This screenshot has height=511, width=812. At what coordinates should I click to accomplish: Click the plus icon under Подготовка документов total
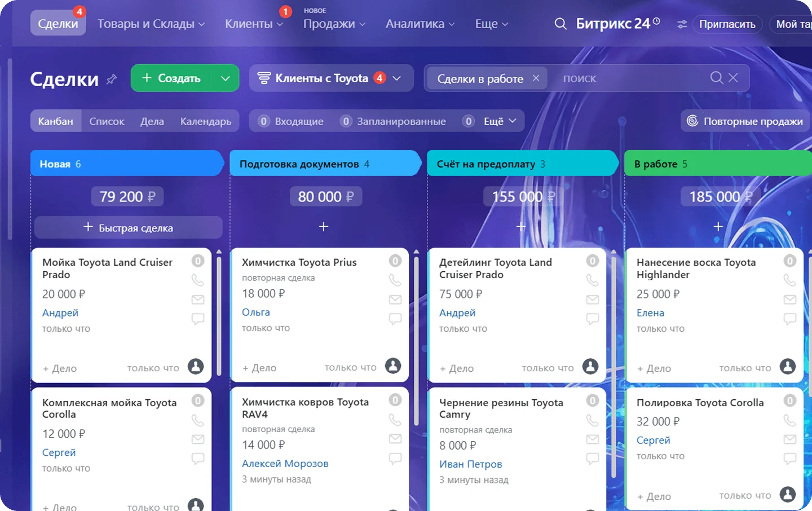(324, 227)
